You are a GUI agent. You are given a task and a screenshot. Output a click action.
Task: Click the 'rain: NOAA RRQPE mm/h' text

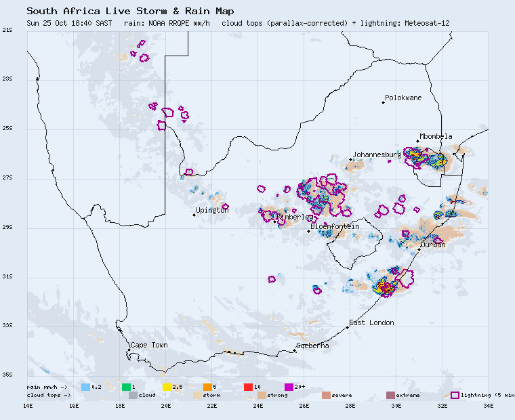click(x=167, y=23)
